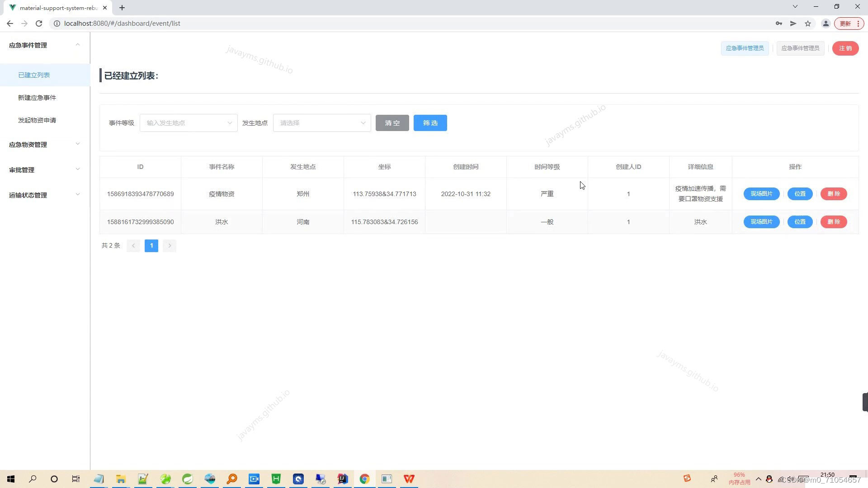Collapse the 应急事件管理 sidebar menu
Viewport: 868px width, 488px height.
tap(45, 45)
